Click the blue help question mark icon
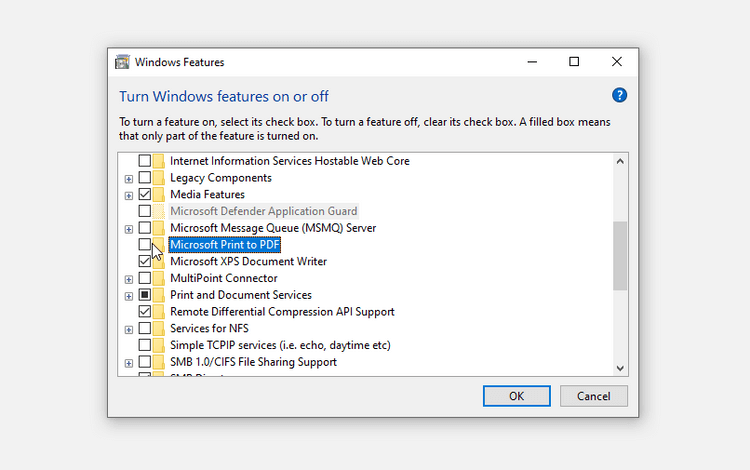Screen dimensions: 750x470 [x=619, y=96]
